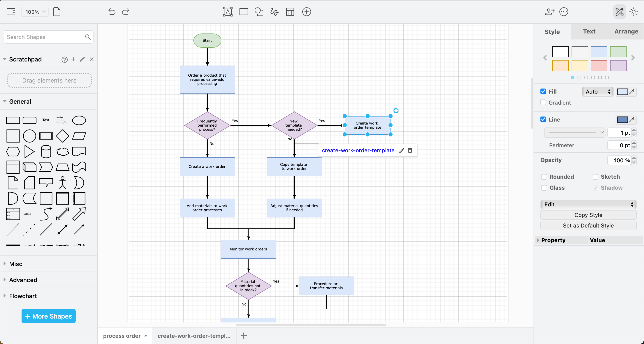Disable the Fill checkbox
644x344 pixels.
[543, 91]
